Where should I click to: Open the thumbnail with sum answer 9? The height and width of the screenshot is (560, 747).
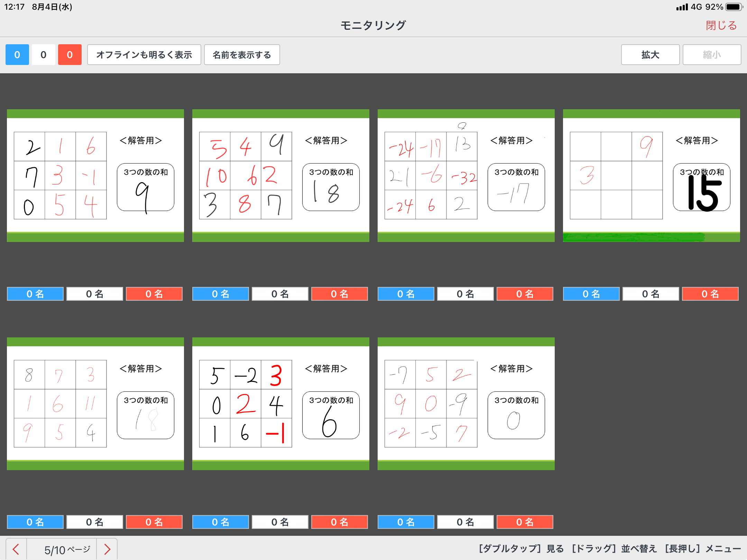click(x=95, y=175)
